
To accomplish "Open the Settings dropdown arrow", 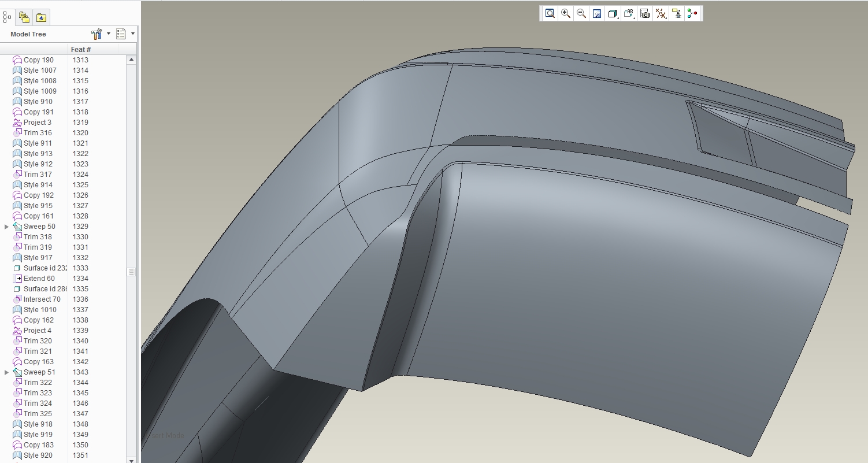I will (108, 34).
